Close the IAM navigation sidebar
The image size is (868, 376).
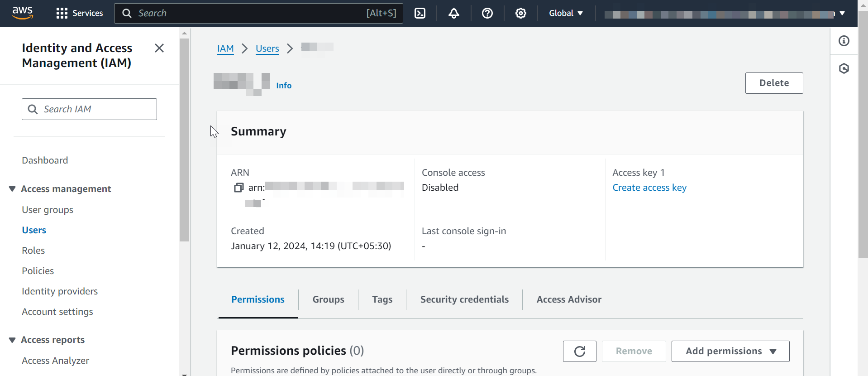(x=159, y=48)
